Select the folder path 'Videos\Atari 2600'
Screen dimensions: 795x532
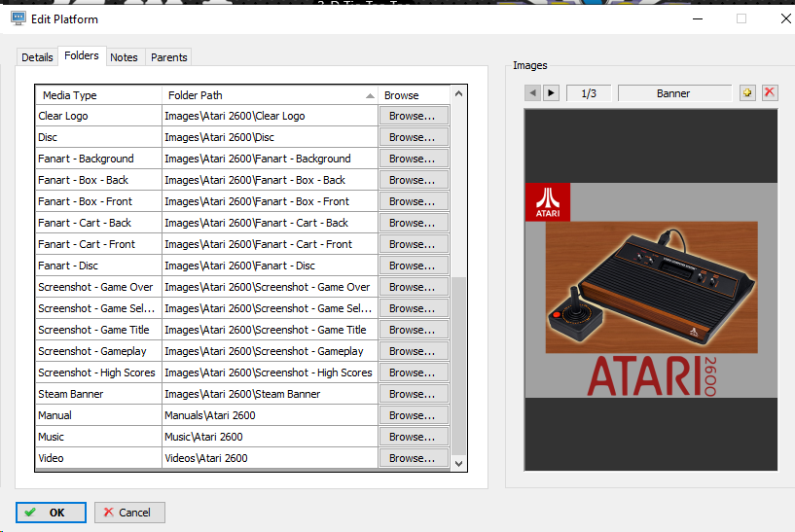coord(270,458)
